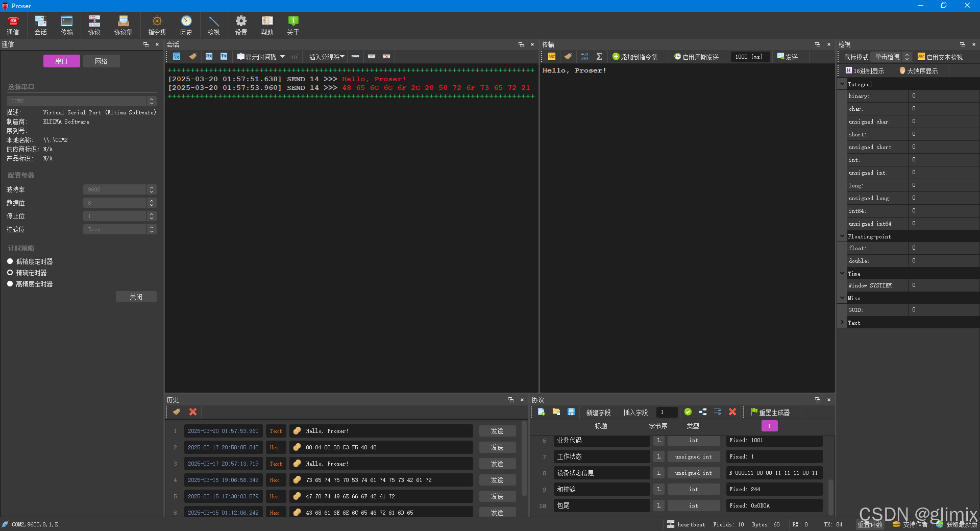Switch to the 串口 serial tab

pos(61,61)
